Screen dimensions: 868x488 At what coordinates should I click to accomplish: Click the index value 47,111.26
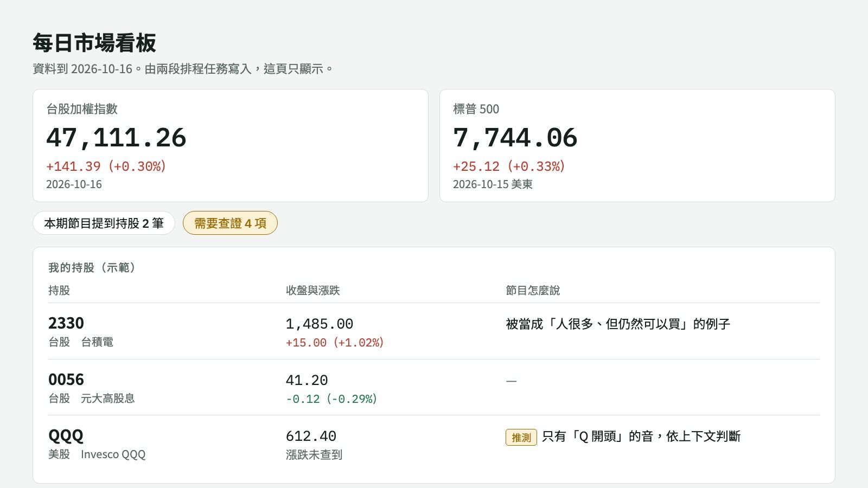116,138
